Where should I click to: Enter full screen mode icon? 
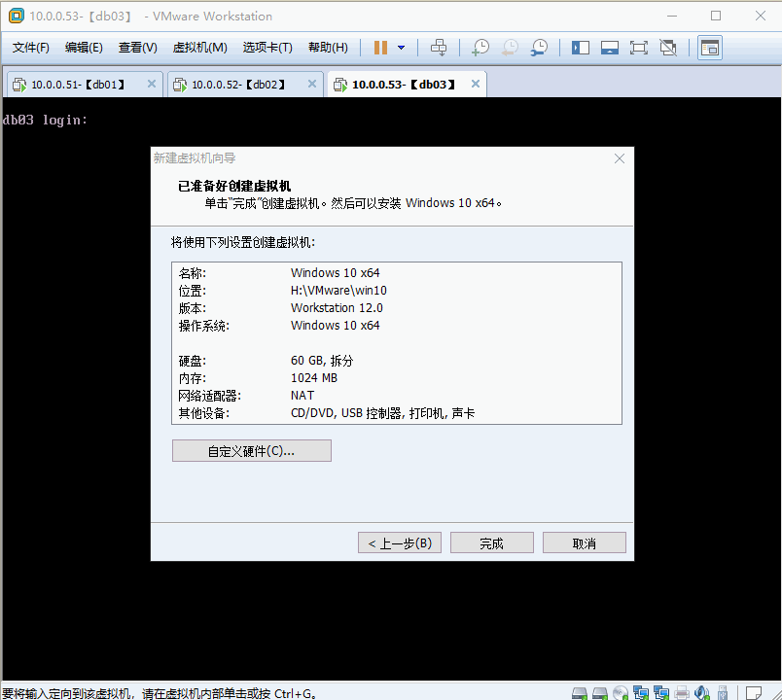[638, 48]
